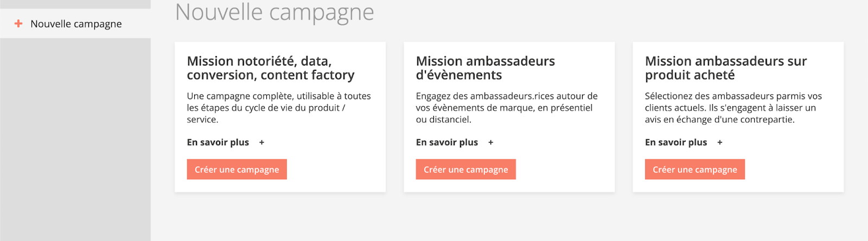Viewport: 868px width, 241px height.
Task: Open En savoir plus for produit acheté mission
Action: [676, 142]
